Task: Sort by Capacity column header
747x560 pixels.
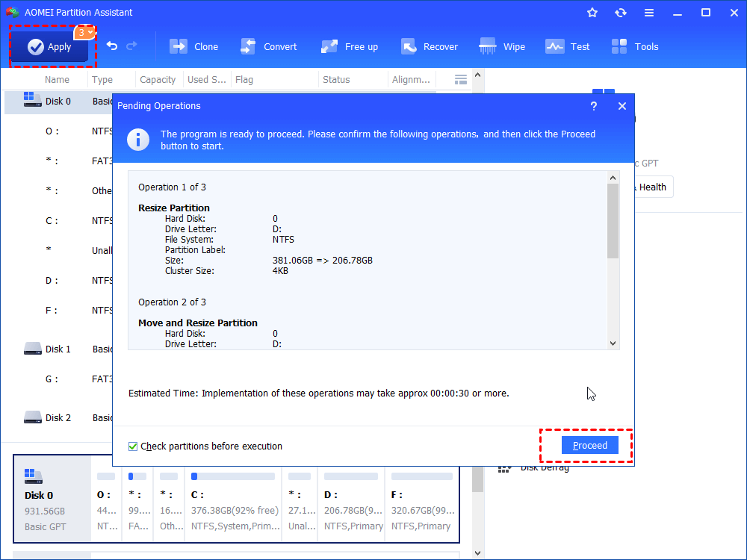Action: point(158,80)
